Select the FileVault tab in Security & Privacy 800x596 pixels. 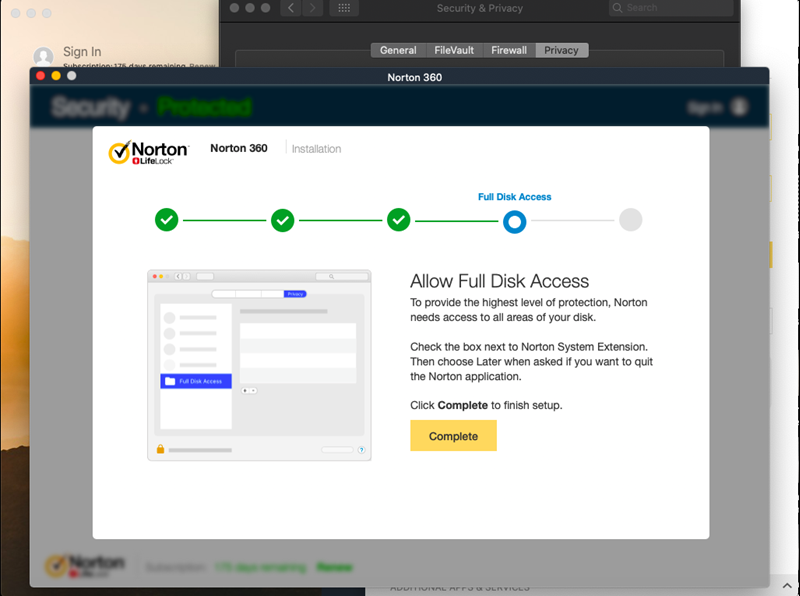454,50
